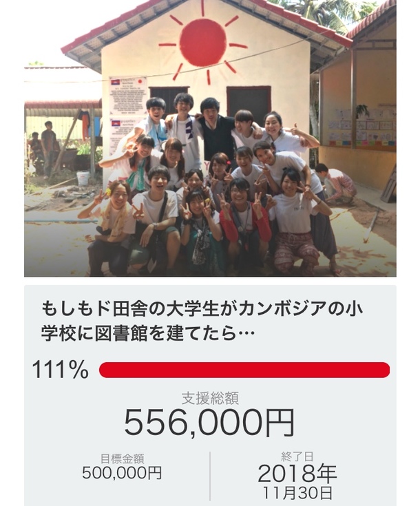The image size is (420, 506).
Task: Click the red sun painted on the wall
Action: click(x=202, y=41)
